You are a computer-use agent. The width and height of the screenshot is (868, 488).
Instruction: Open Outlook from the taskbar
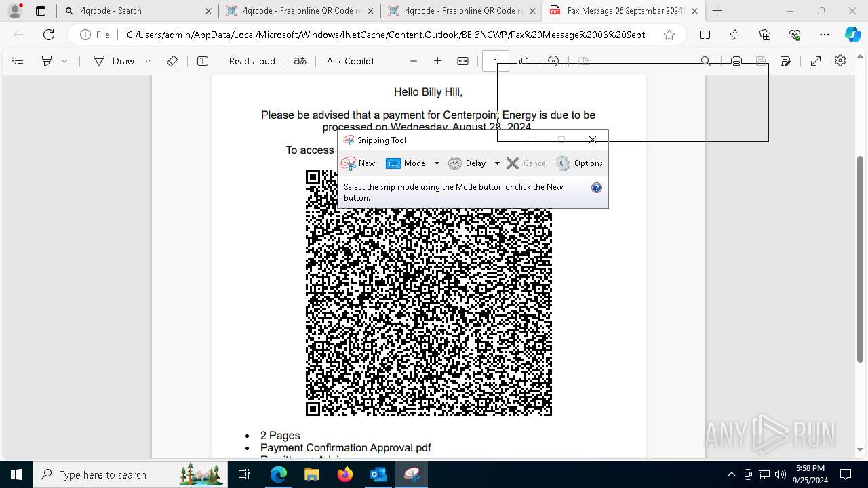(378, 474)
